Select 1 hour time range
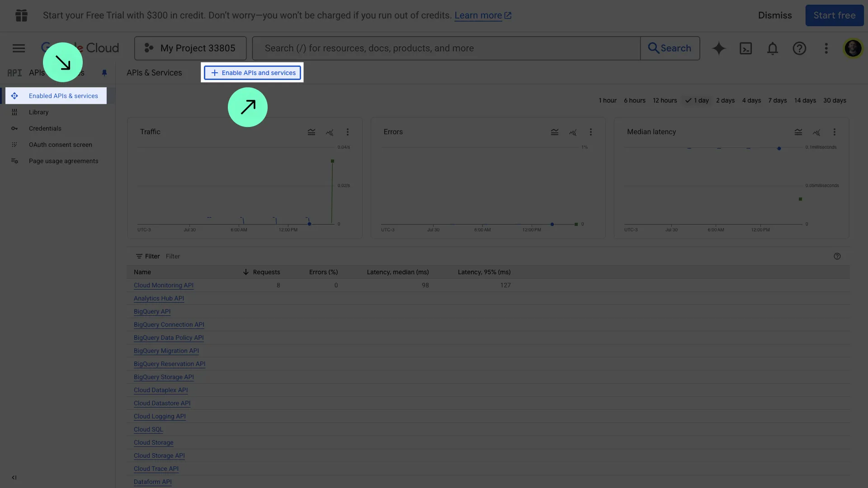 [x=608, y=100]
